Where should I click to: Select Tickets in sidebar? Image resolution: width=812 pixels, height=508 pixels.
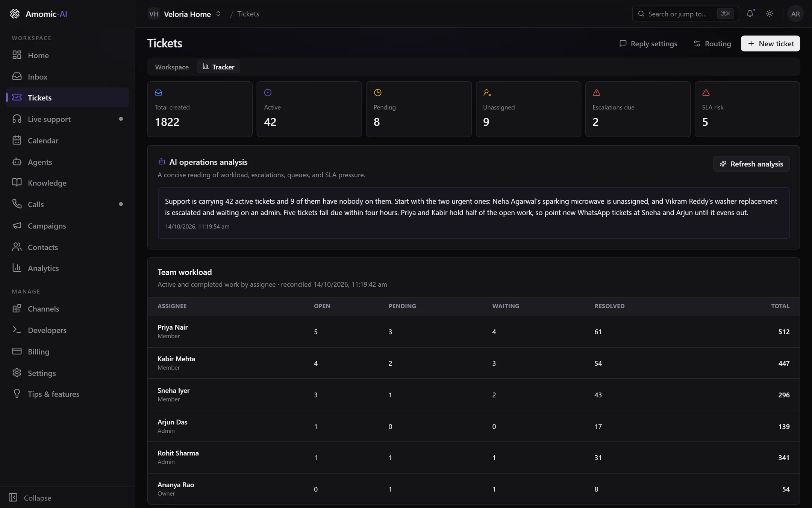[x=68, y=97]
